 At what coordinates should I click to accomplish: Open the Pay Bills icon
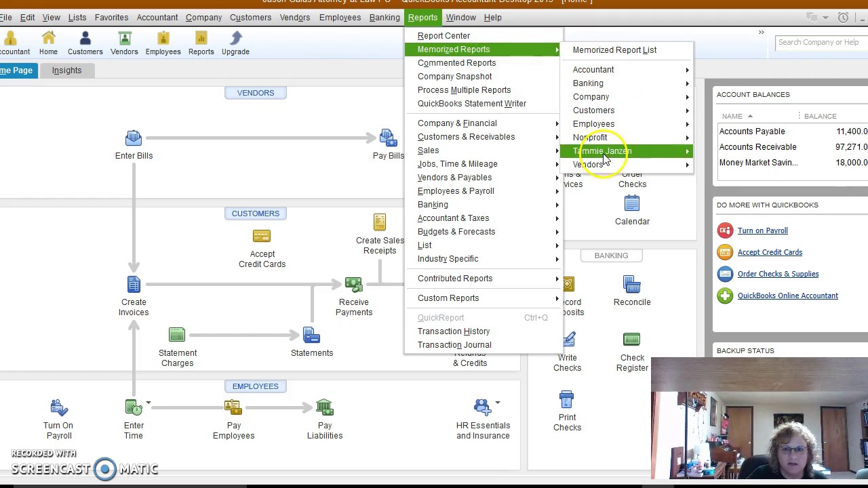(x=388, y=145)
